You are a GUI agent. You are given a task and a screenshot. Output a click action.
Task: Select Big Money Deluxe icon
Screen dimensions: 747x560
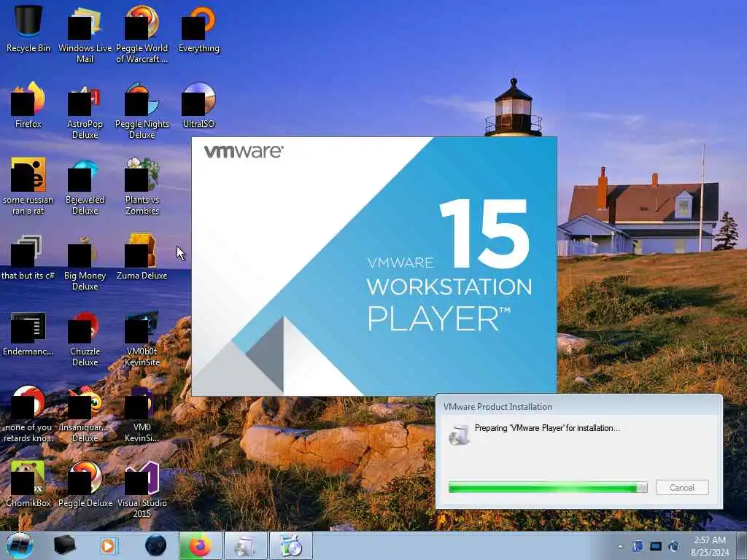85,262
